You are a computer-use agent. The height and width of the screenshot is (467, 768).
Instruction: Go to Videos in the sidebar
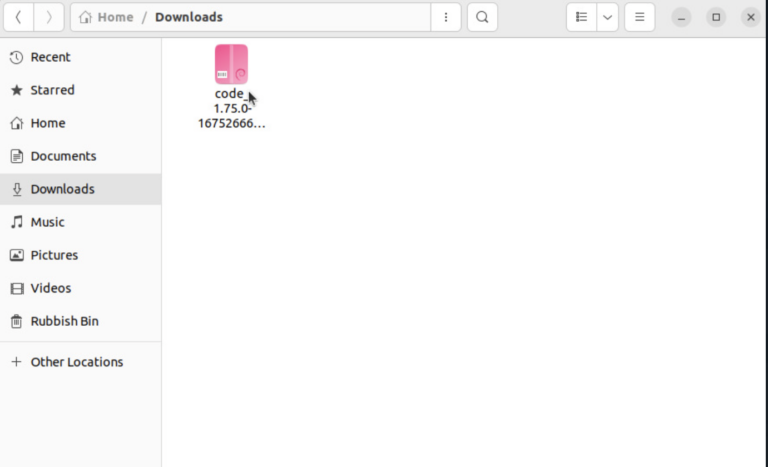click(50, 288)
